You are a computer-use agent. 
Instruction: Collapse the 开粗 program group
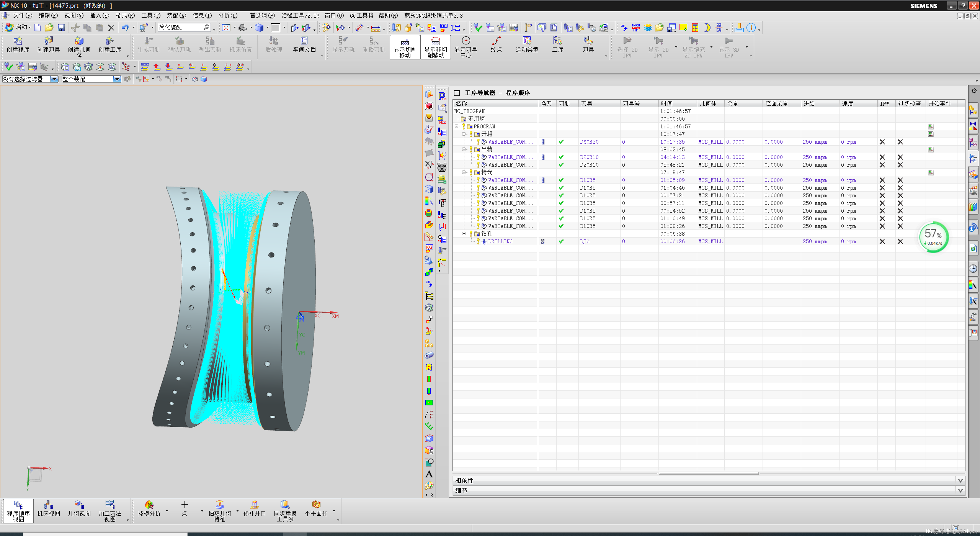pyautogui.click(x=464, y=134)
